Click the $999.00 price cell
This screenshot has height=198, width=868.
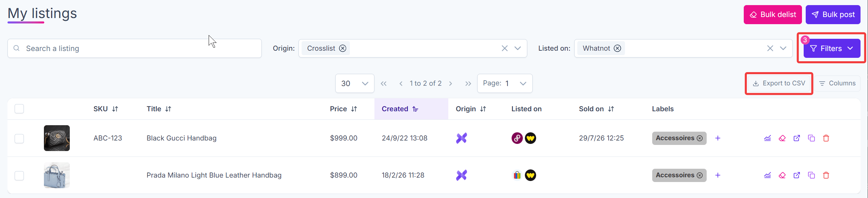[343, 138]
